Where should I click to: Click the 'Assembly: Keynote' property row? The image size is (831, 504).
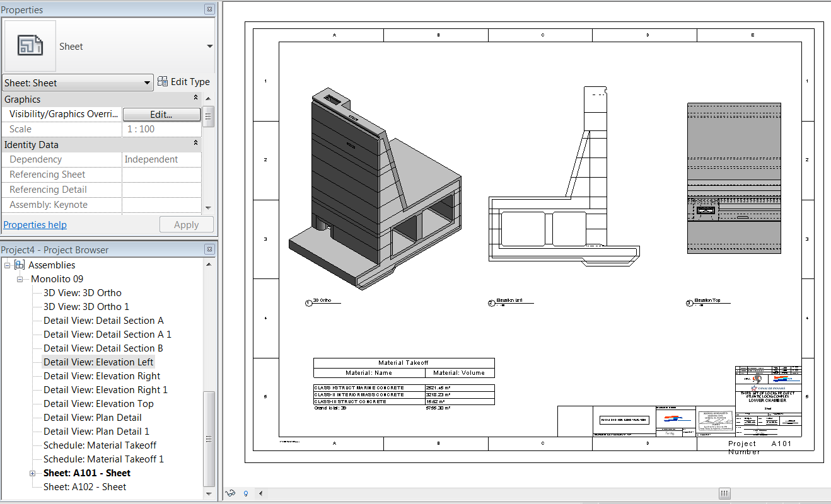[x=102, y=205]
